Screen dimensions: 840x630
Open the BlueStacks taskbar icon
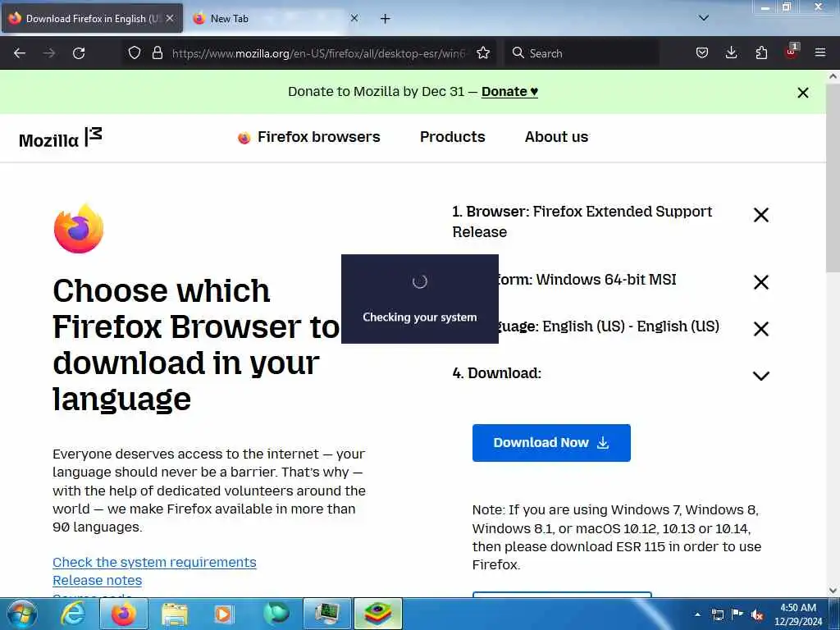coord(377,614)
